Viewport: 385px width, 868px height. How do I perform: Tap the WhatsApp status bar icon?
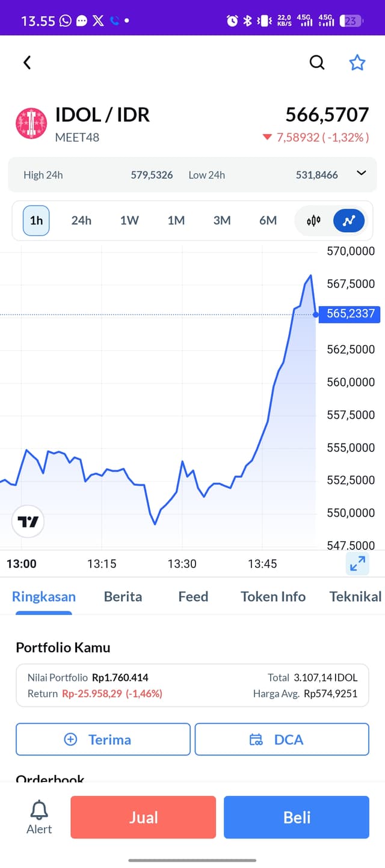click(66, 21)
